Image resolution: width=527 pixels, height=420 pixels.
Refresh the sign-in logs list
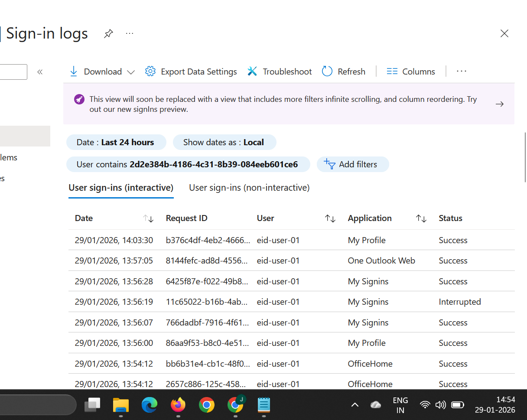coord(344,72)
